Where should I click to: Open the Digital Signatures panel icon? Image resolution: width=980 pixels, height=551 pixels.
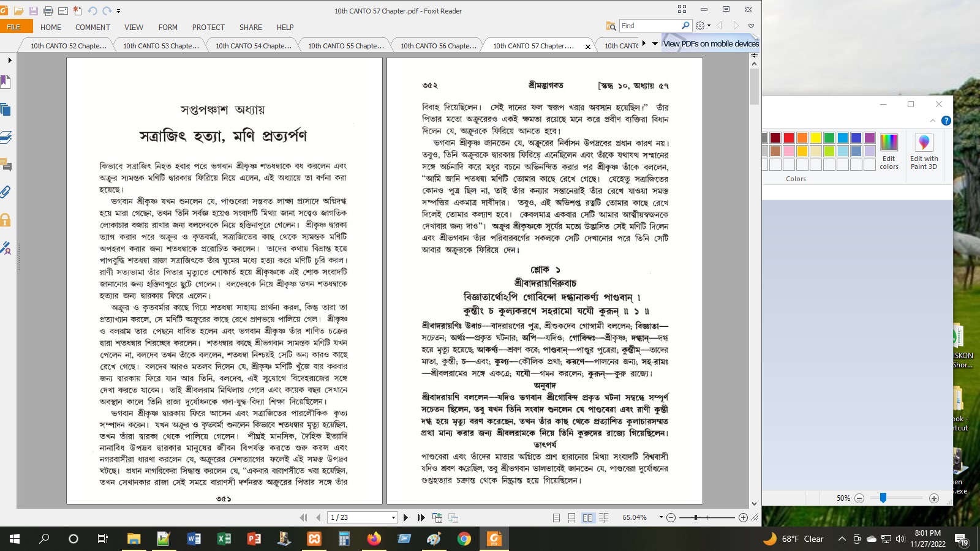pos(6,248)
